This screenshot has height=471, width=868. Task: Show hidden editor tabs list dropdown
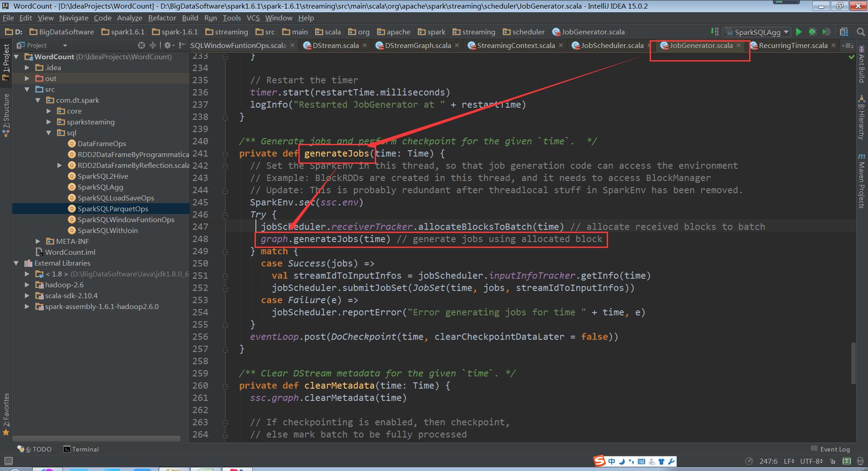(x=849, y=45)
